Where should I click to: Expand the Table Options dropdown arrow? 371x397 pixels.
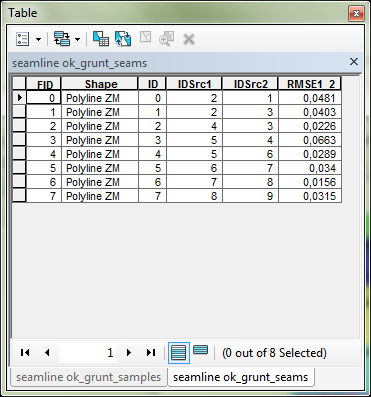pos(38,40)
